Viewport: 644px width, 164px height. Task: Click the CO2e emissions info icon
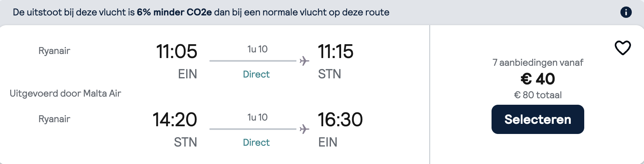click(x=626, y=12)
